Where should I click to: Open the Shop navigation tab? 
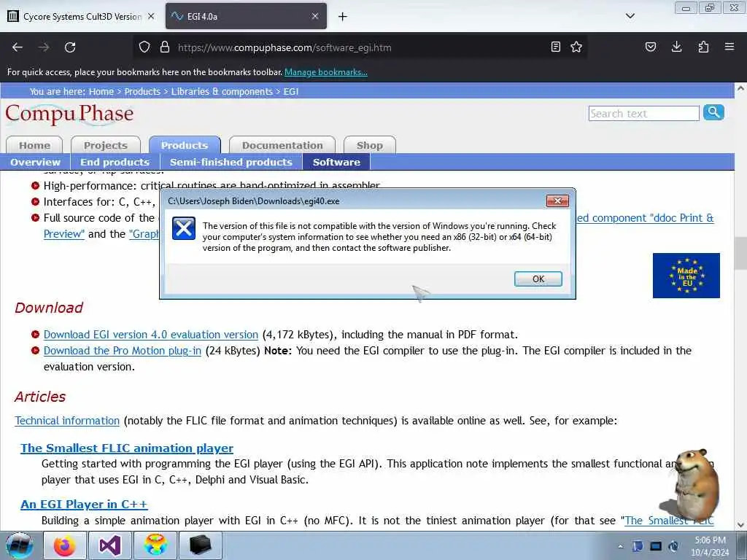pos(370,145)
